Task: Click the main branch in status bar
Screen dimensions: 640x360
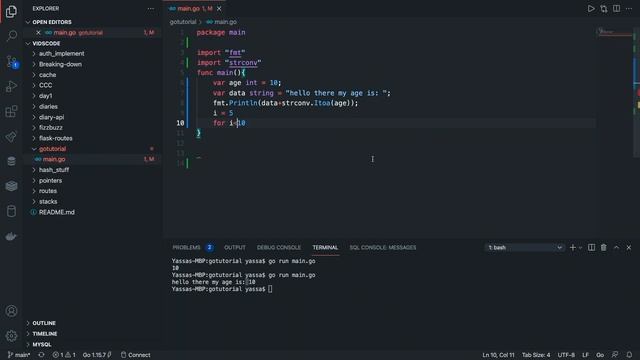Action: pos(19,355)
